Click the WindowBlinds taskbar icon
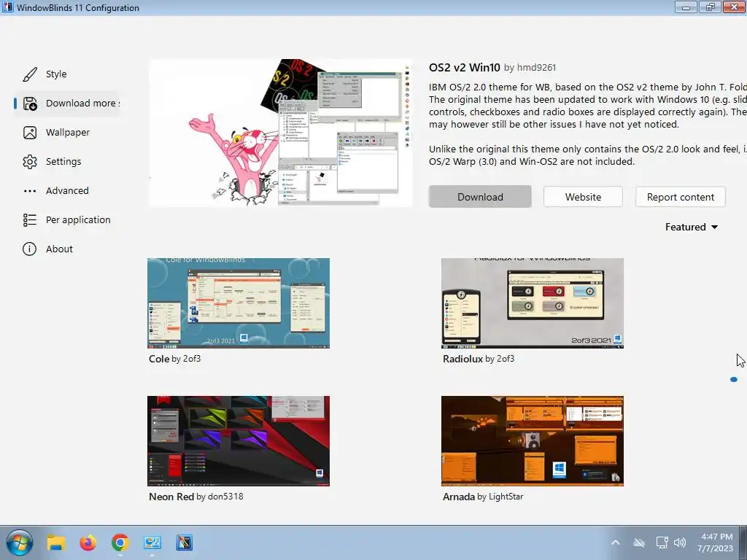 (185, 542)
